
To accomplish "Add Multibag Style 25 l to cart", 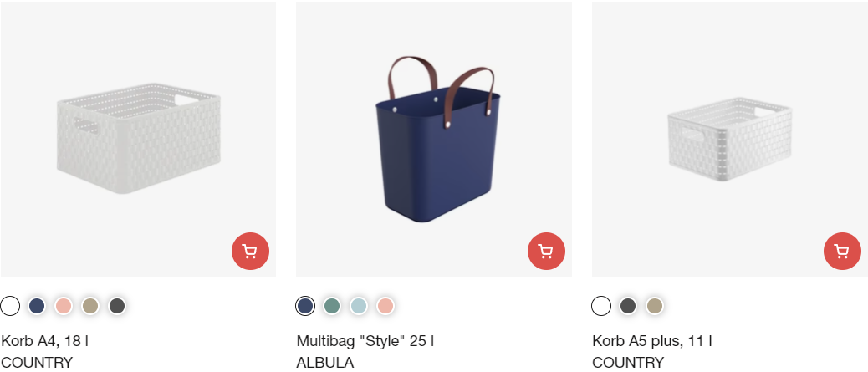I will pyautogui.click(x=546, y=252).
